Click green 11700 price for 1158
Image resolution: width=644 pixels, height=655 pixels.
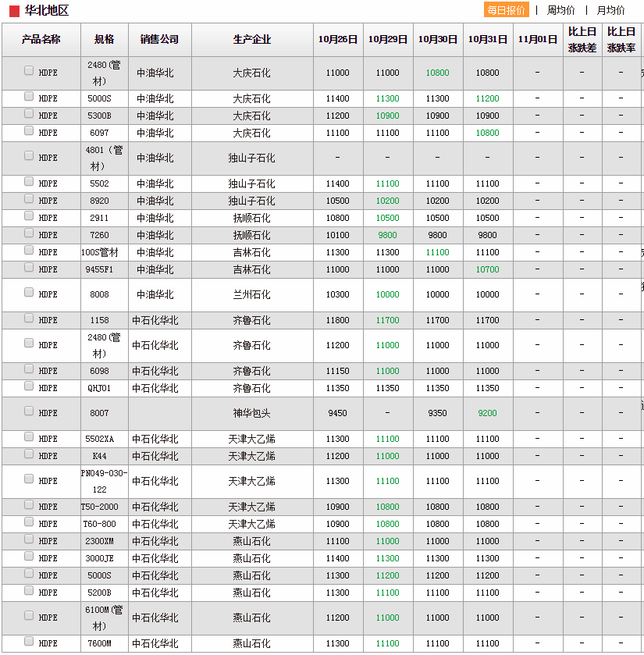[x=387, y=320]
